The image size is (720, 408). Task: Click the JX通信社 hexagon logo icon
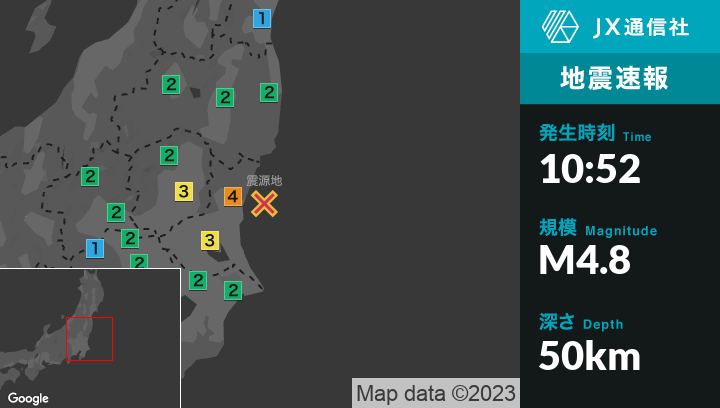[x=559, y=27]
